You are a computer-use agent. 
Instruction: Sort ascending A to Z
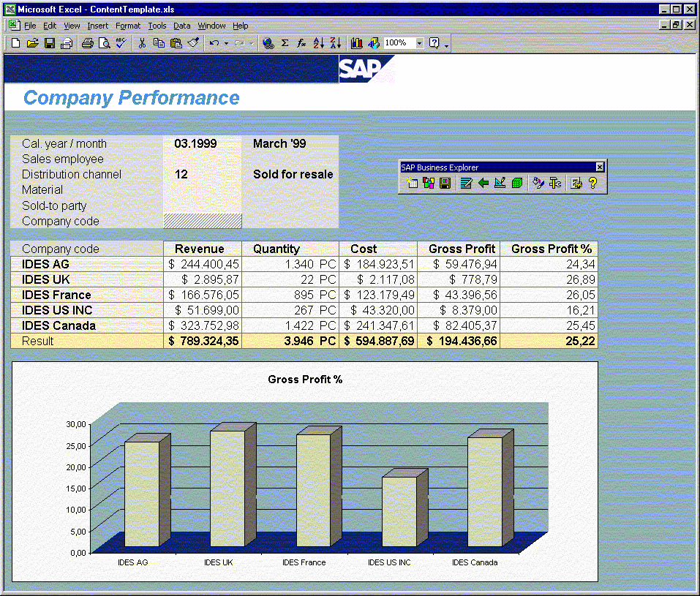click(319, 43)
